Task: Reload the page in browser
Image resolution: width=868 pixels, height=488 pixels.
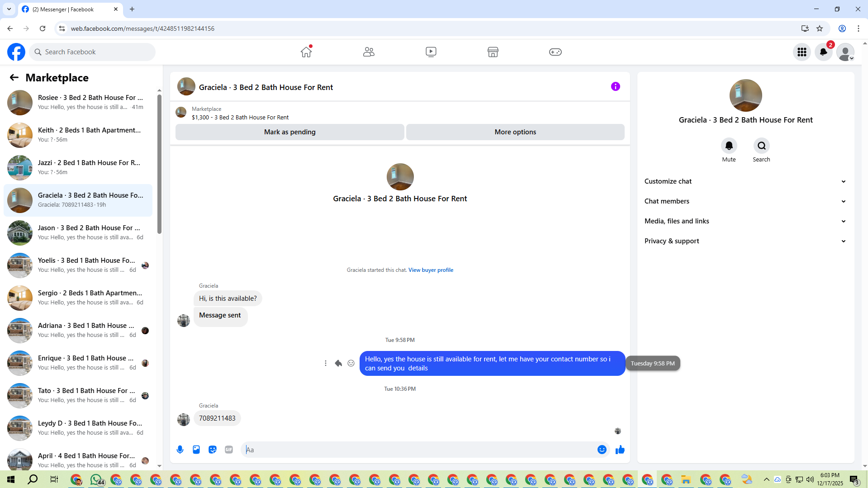Action: 43,28
